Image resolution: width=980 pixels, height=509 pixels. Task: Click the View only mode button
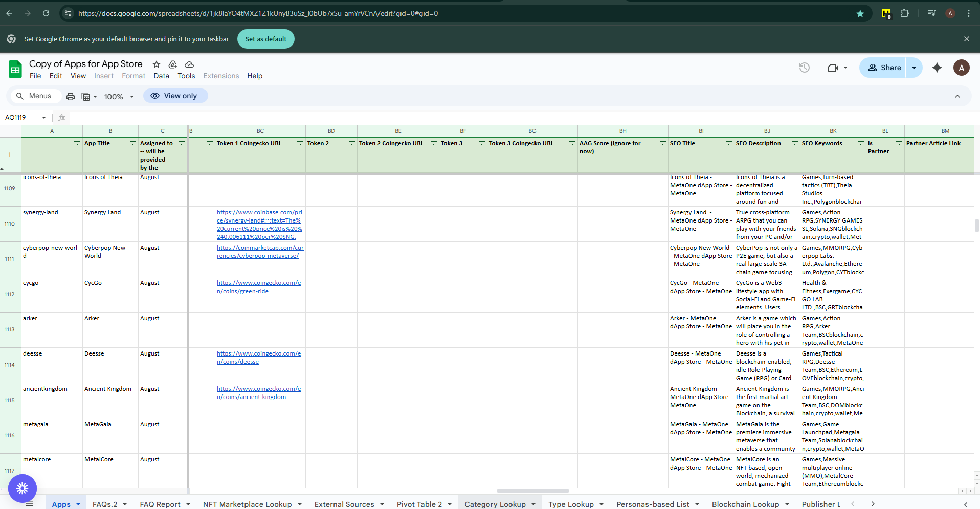point(175,96)
